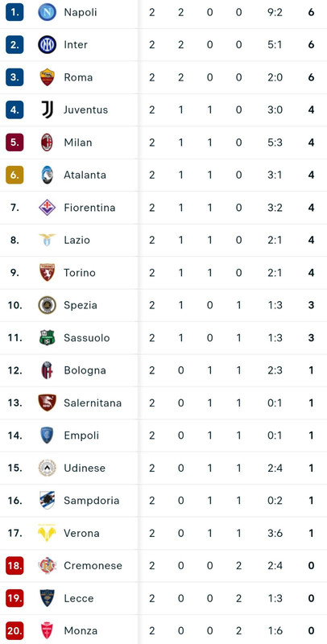This screenshot has width=327, height=644.
Task: Click the Salernitana team name
Action: coord(93,403)
